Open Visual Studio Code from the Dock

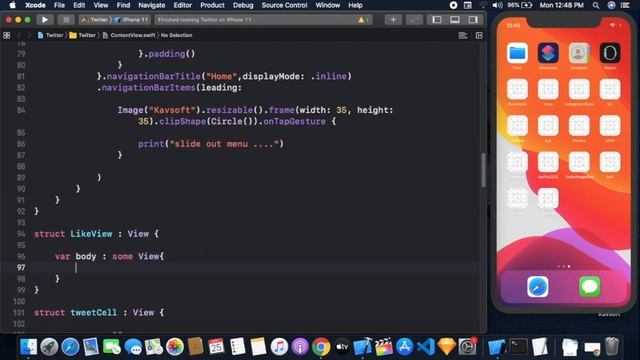[x=426, y=347]
